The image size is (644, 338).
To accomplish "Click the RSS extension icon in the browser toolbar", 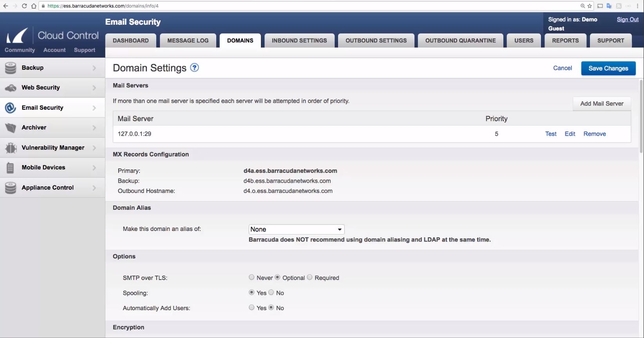I will 619,6.
